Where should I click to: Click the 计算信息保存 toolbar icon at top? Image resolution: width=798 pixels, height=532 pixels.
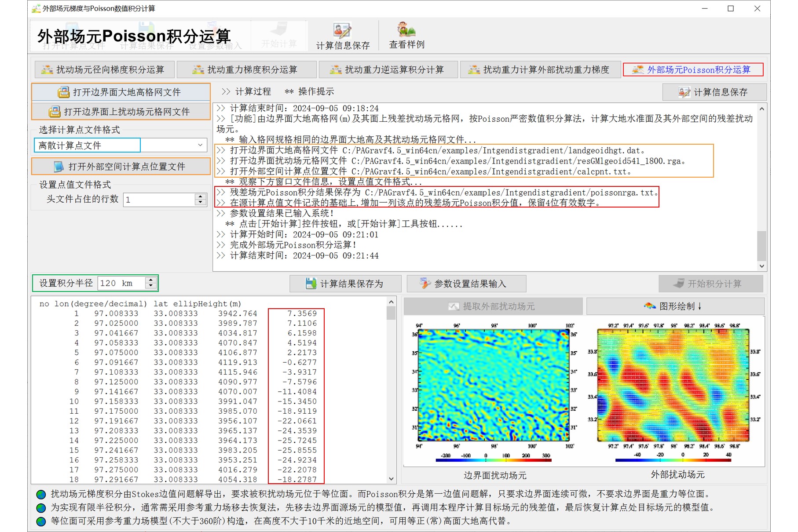click(343, 36)
